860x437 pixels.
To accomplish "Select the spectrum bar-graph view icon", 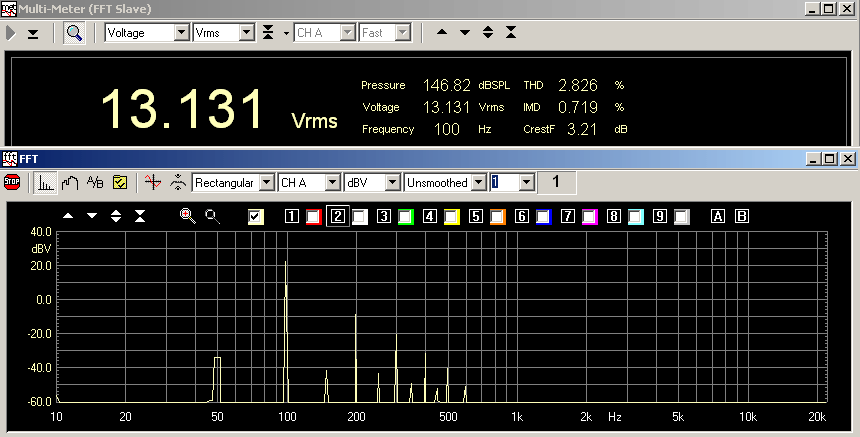I will click(x=46, y=182).
